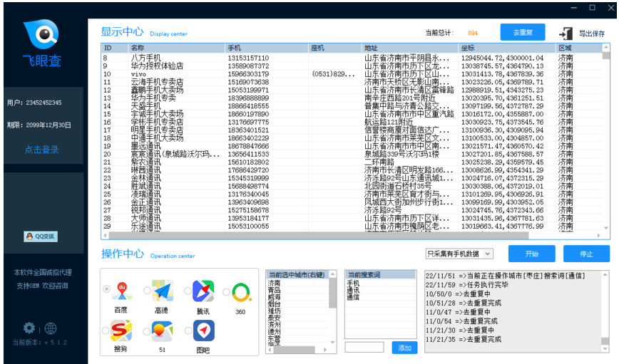
Task: Select the 天盛手机 table row
Action: click(352, 106)
